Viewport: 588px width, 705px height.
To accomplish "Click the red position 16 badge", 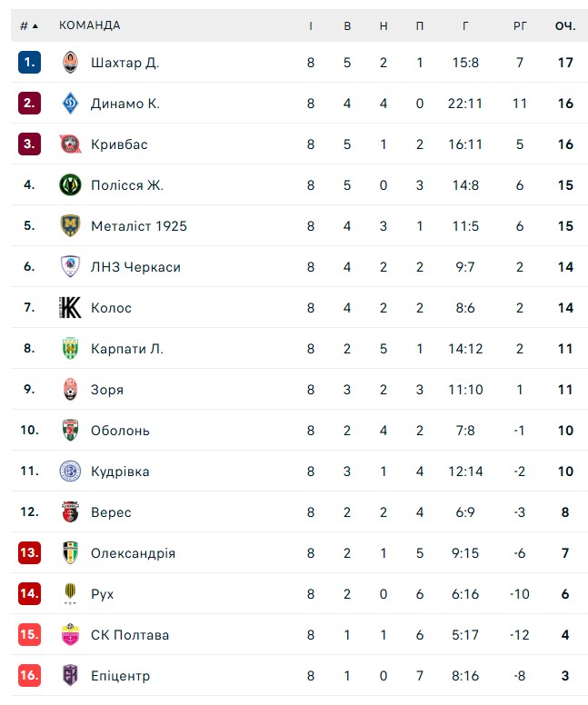I will 30,676.
